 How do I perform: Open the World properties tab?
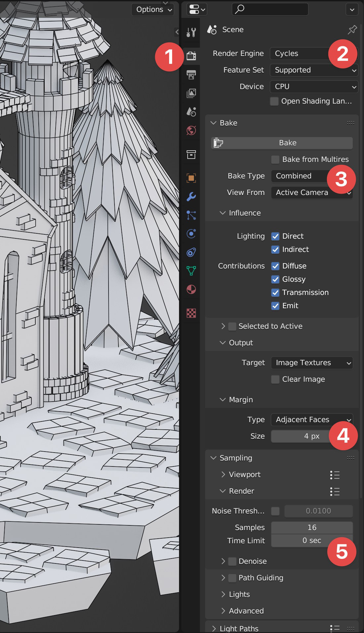[191, 130]
